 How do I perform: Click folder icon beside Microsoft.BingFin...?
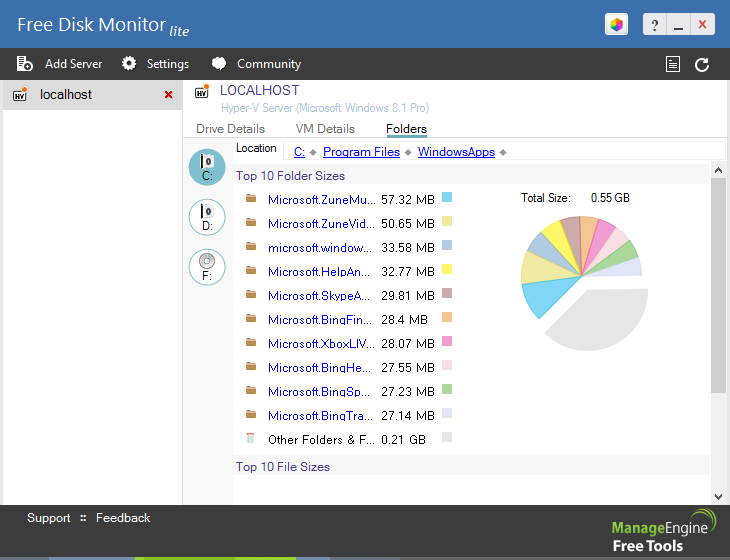(251, 319)
